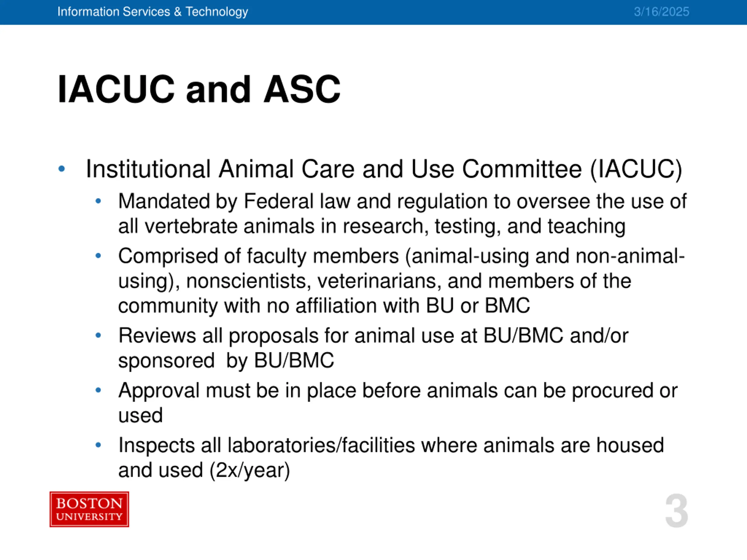This screenshot has height=560, width=747.
Task: Click the IACUC and ASC title
Action: [199, 89]
